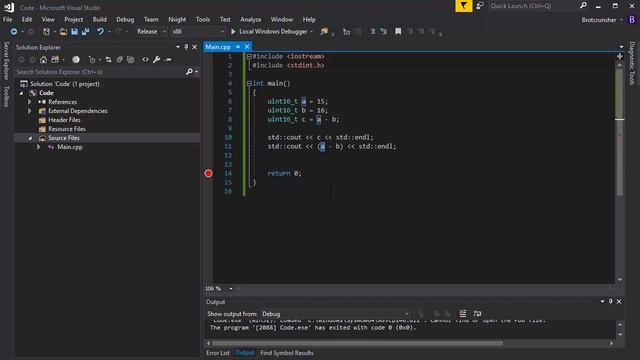Close the Main.cpp tab
Image resolution: width=640 pixels, height=360 pixels.
[x=247, y=47]
